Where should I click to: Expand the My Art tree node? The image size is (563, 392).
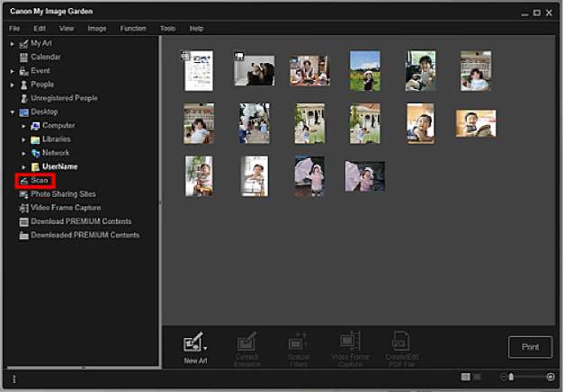(x=13, y=43)
